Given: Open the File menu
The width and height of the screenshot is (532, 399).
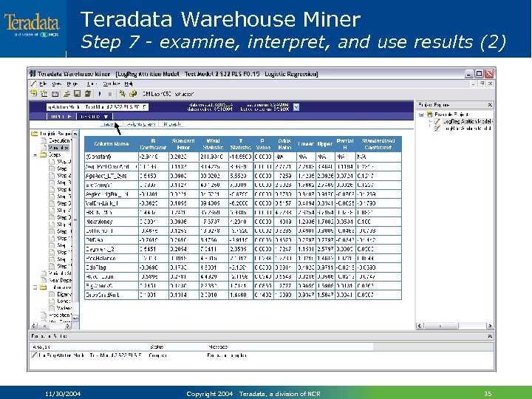Looking at the screenshot, I should (43, 83).
